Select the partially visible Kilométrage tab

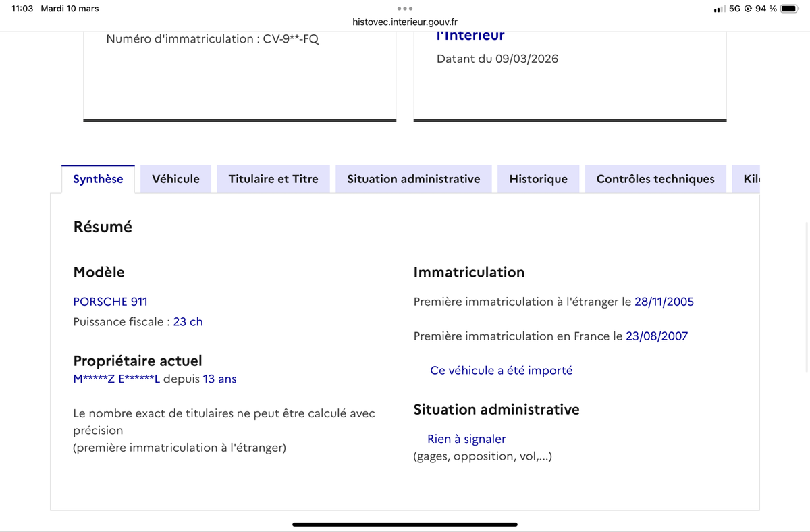[x=751, y=179]
